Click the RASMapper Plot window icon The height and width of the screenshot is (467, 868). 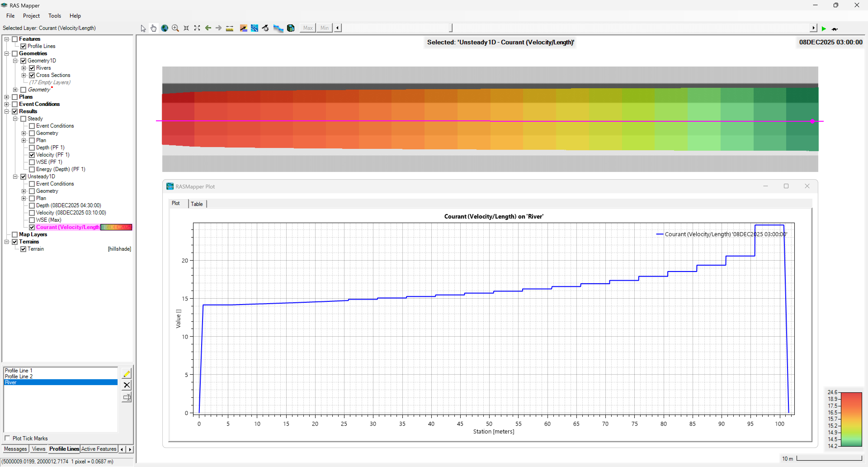click(170, 186)
